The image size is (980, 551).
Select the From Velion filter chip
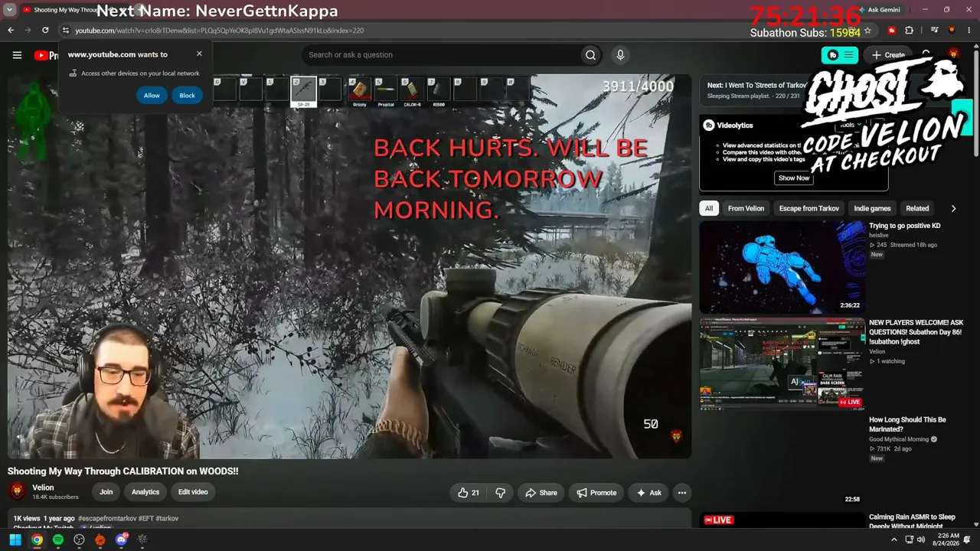point(746,208)
